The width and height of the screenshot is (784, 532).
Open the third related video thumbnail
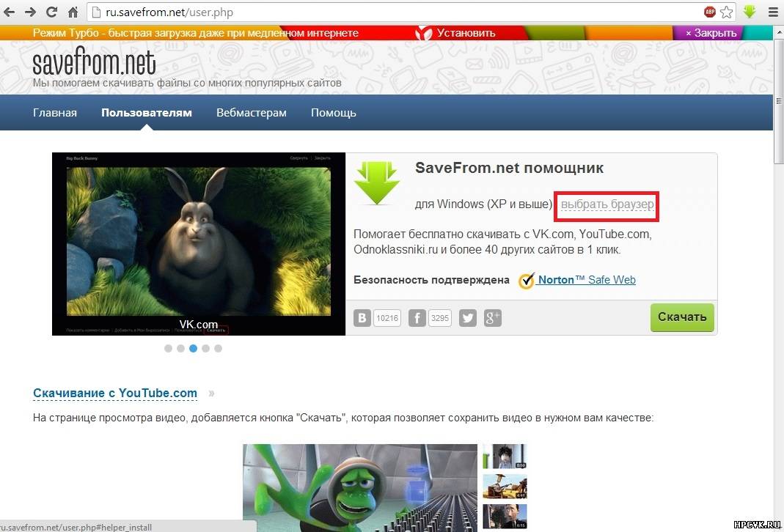click(505, 517)
